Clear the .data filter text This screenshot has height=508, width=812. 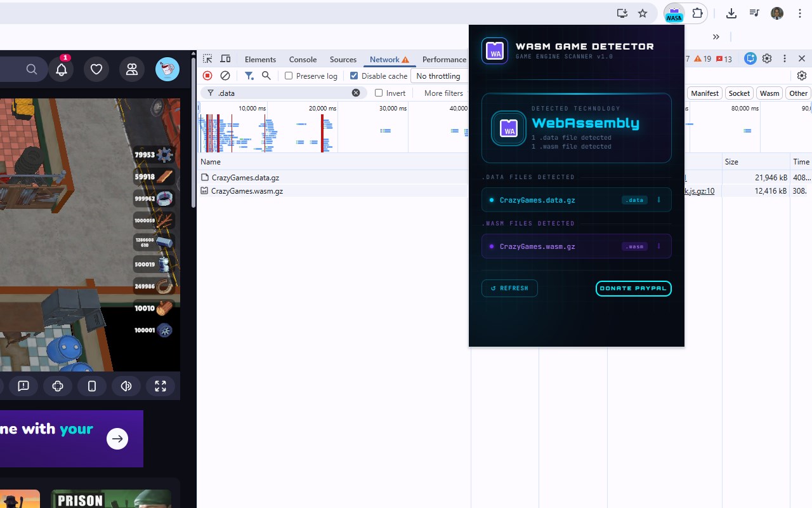(x=356, y=93)
